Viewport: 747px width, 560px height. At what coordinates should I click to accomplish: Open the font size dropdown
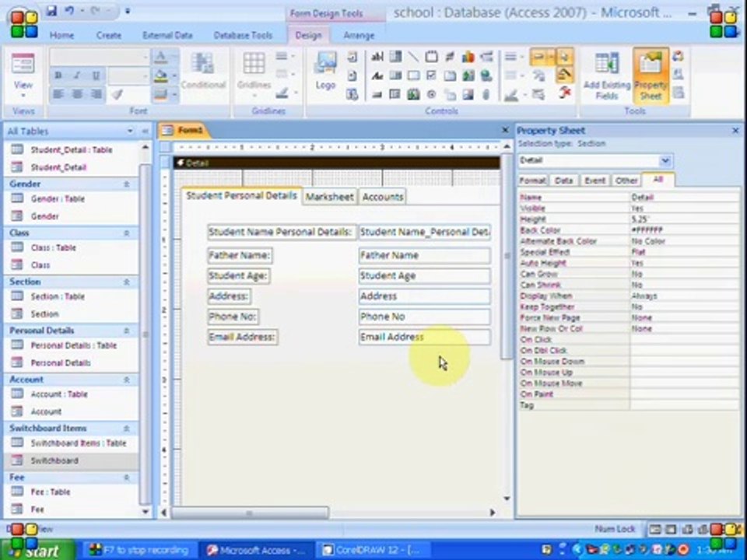pyautogui.click(x=146, y=75)
